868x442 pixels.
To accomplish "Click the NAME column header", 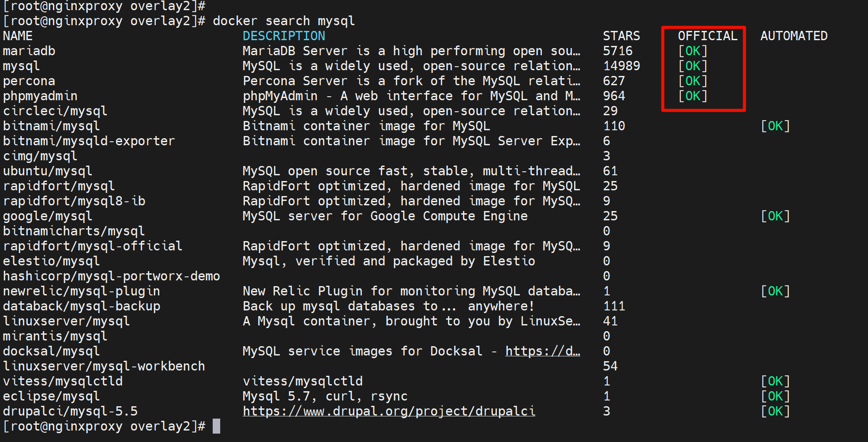I will [x=18, y=36].
